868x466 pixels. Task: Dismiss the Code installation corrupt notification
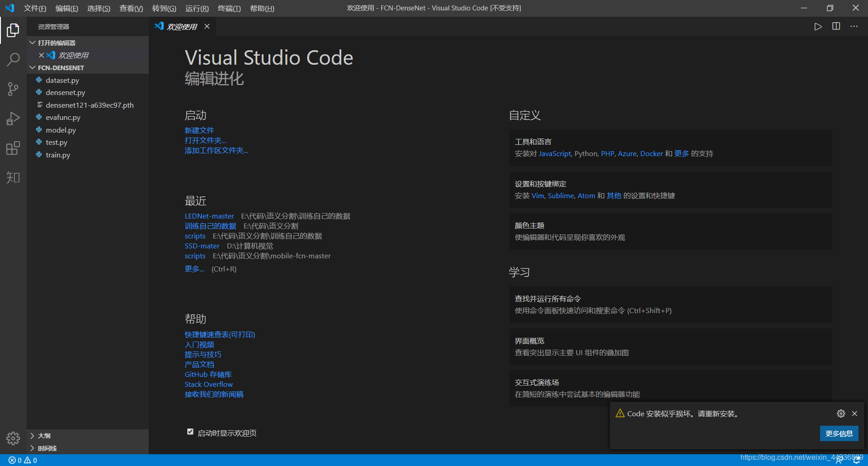pyautogui.click(x=854, y=414)
